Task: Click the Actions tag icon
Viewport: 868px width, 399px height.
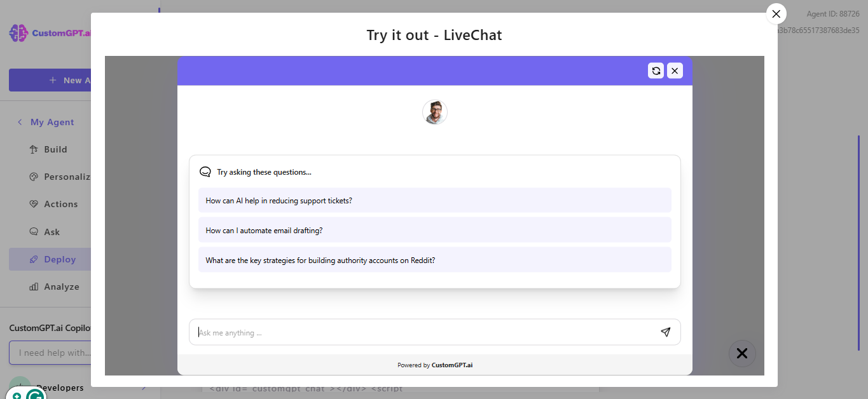Action: [x=34, y=204]
